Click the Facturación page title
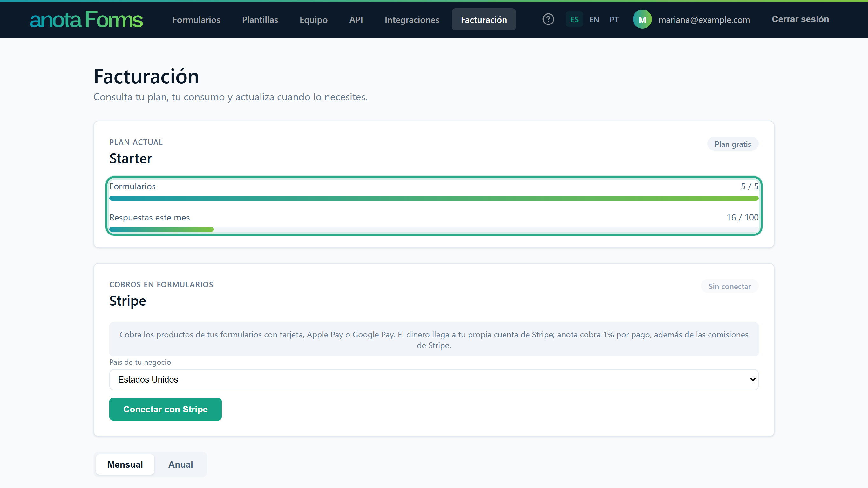Image resolution: width=868 pixels, height=488 pixels. click(146, 77)
